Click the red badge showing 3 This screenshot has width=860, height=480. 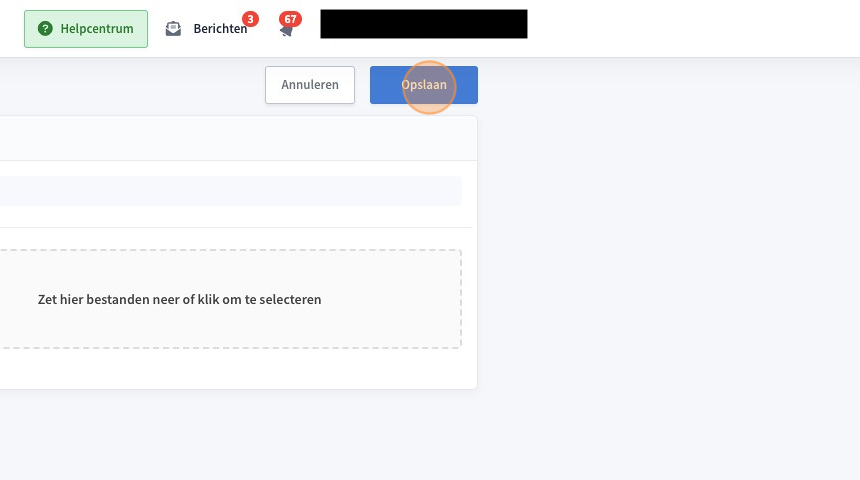tap(250, 19)
